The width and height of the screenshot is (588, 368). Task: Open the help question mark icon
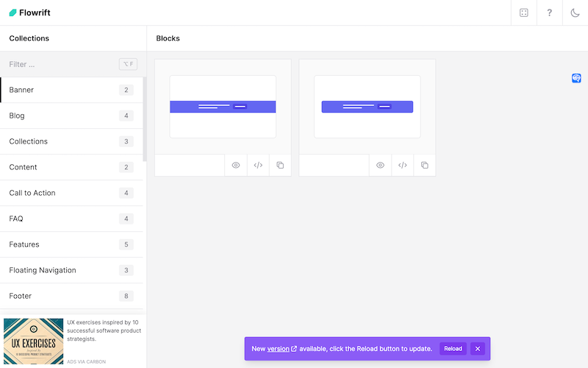(549, 13)
